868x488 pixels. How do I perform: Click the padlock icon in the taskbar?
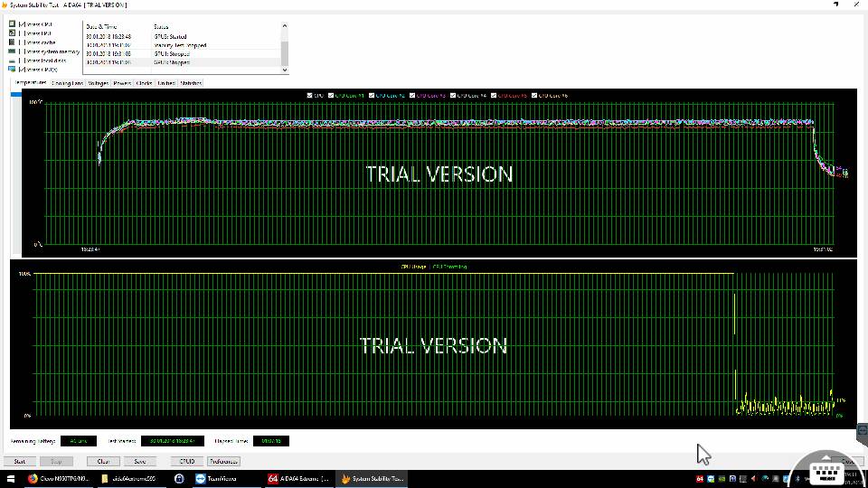coord(179,479)
